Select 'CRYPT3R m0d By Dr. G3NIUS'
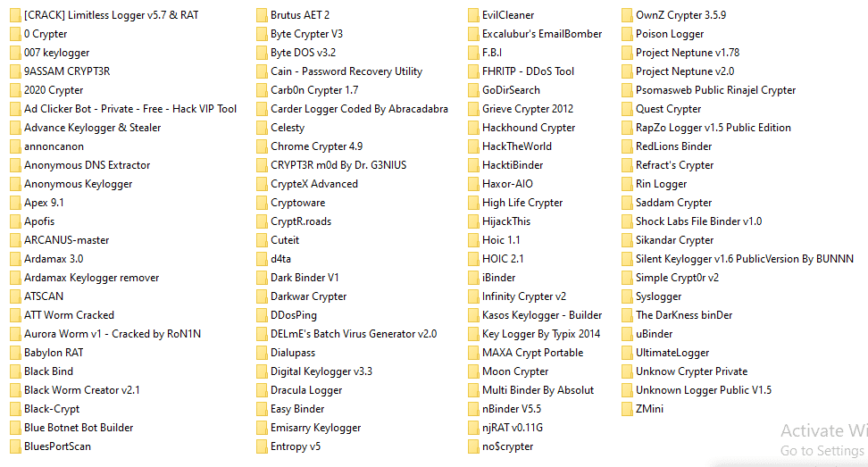868x467 pixels. (x=338, y=165)
